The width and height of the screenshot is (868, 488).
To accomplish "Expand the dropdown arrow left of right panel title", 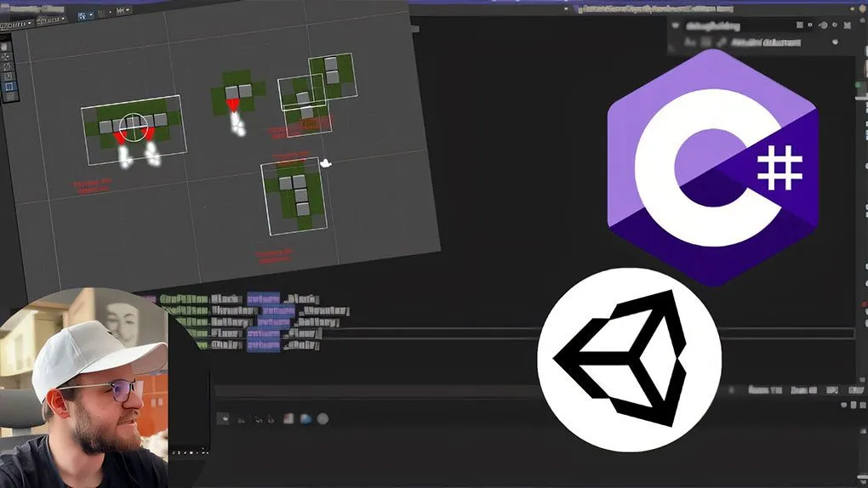I will pos(676,26).
